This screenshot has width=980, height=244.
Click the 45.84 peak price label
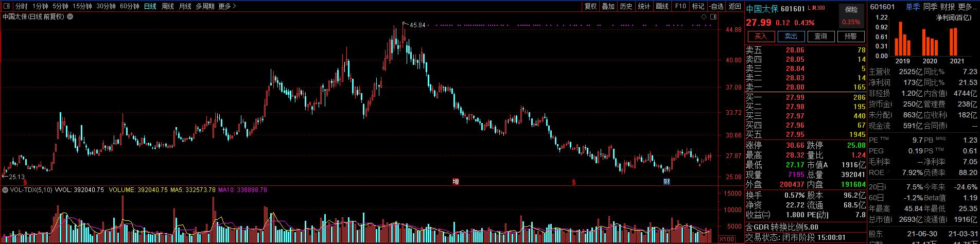click(417, 25)
